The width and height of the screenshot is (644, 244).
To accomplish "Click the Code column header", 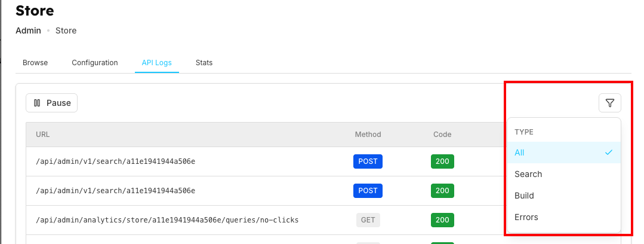I will point(442,135).
